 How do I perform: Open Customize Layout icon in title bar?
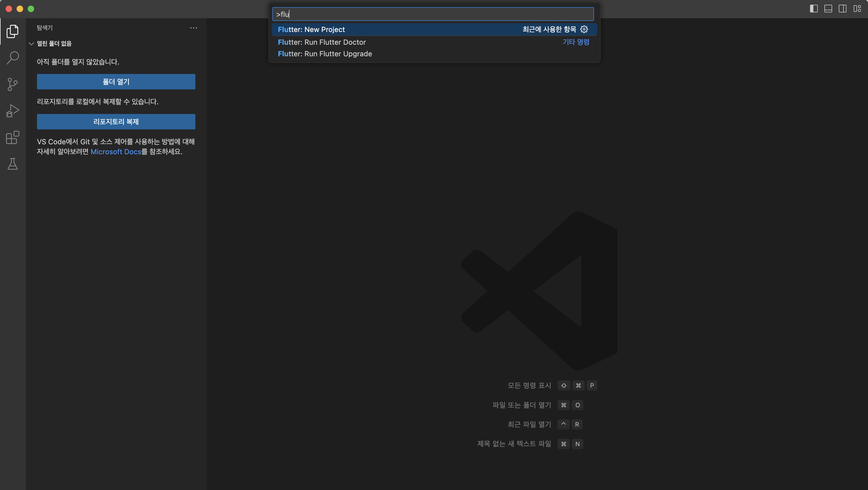tap(857, 9)
